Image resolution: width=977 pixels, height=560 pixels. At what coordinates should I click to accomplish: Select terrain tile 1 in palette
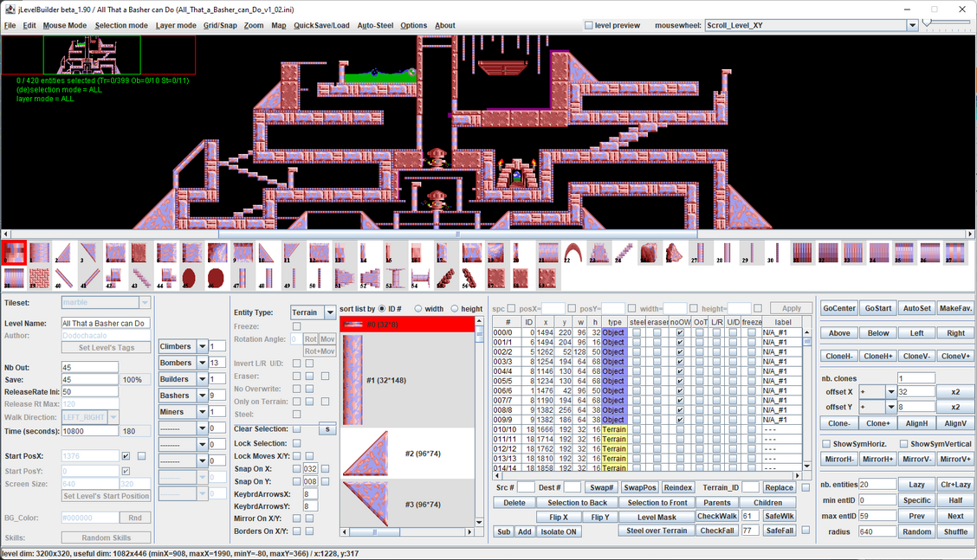pyautogui.click(x=39, y=253)
